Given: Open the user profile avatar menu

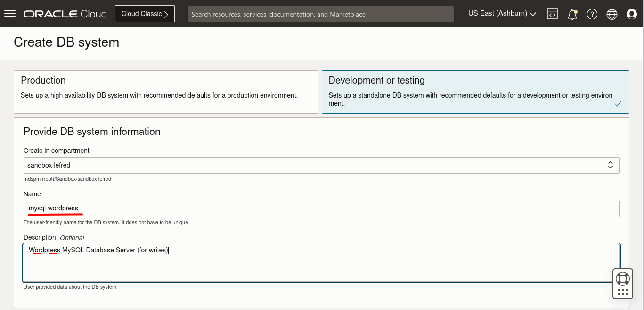Looking at the screenshot, I should 631,14.
